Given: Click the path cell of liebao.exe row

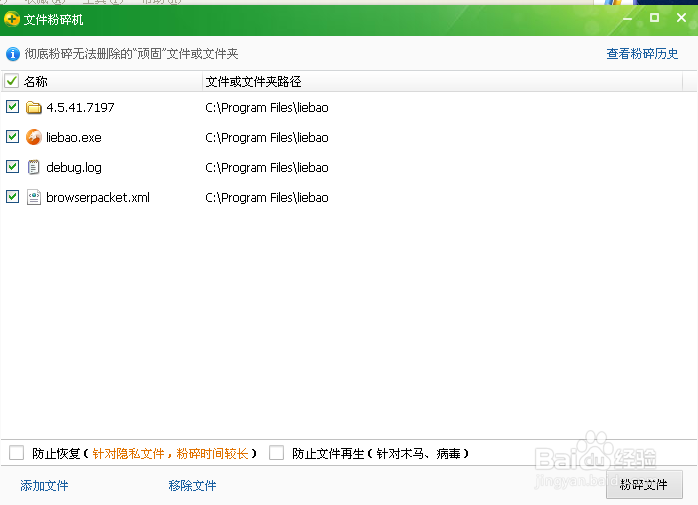Looking at the screenshot, I should pos(267,138).
